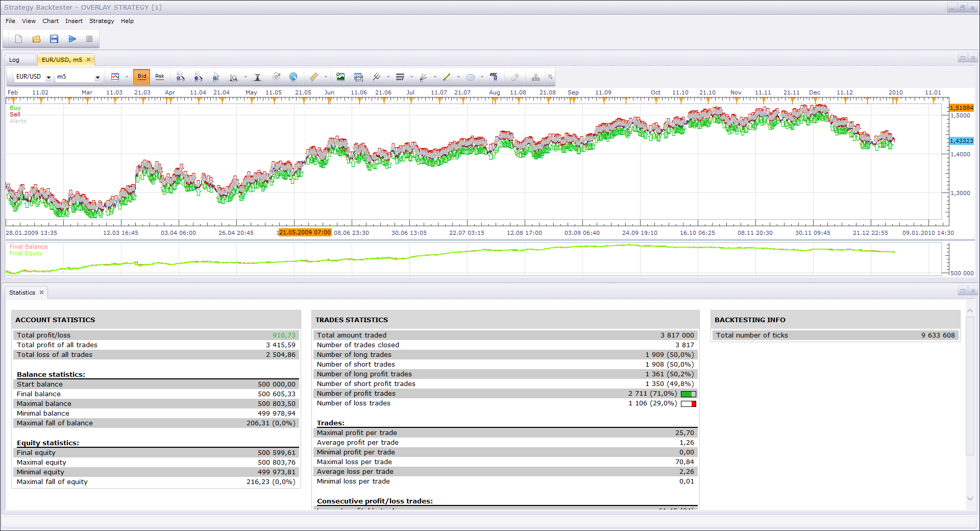
Task: Click the 21.05.2009 07:00 time marker
Action: 305,232
